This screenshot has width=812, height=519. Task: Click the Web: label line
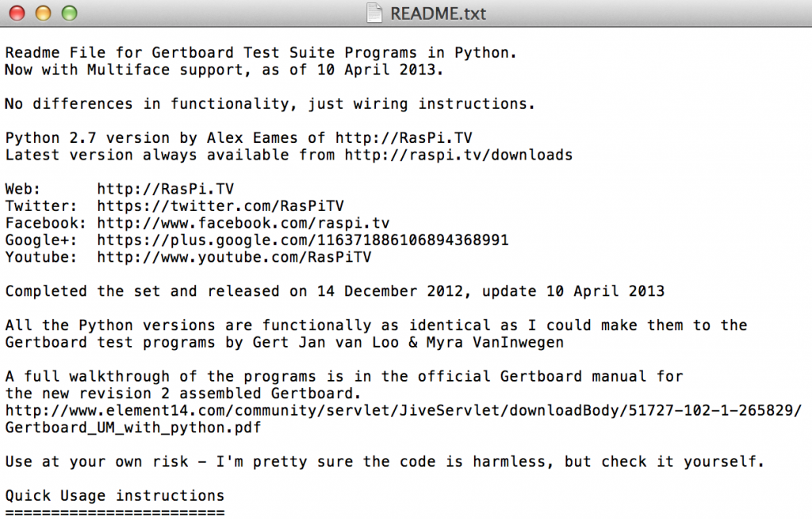pyautogui.click(x=26, y=189)
